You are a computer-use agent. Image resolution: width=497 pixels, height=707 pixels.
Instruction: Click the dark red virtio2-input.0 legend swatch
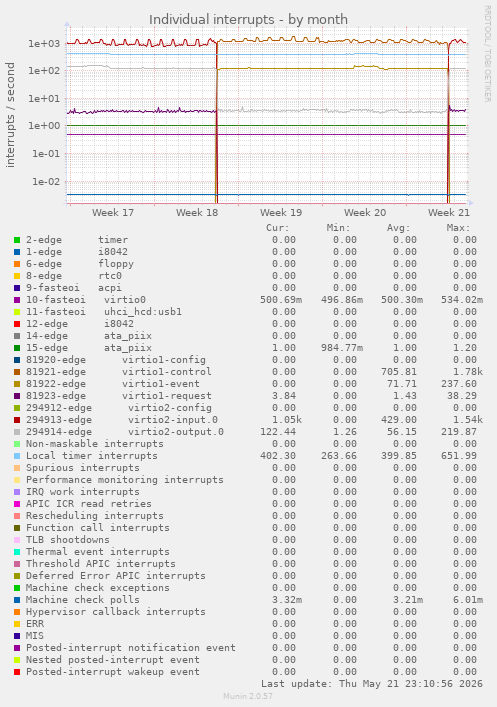pyautogui.click(x=17, y=420)
